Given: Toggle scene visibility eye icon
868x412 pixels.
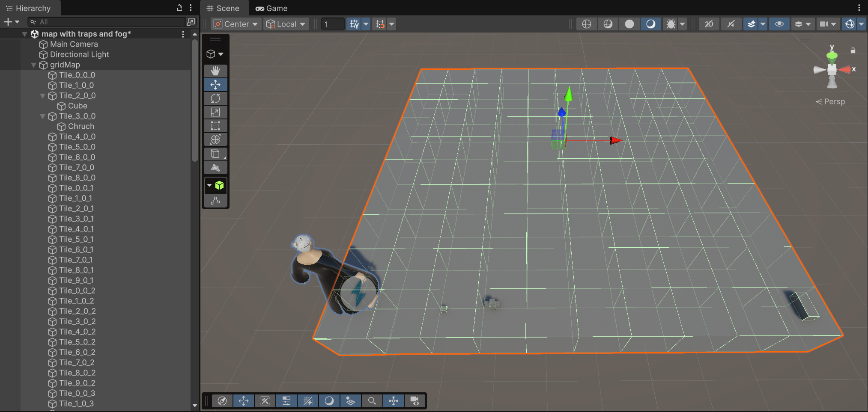Looking at the screenshot, I should tap(779, 24).
